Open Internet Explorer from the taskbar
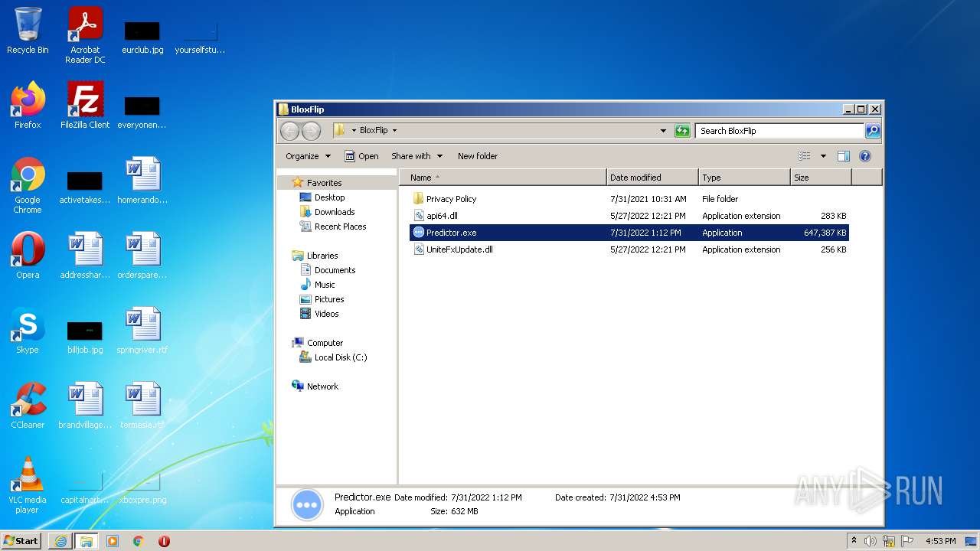 pos(60,541)
